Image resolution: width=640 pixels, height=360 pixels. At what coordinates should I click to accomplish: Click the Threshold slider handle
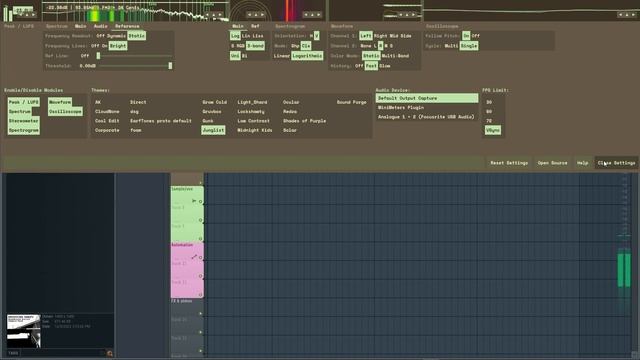pos(170,66)
